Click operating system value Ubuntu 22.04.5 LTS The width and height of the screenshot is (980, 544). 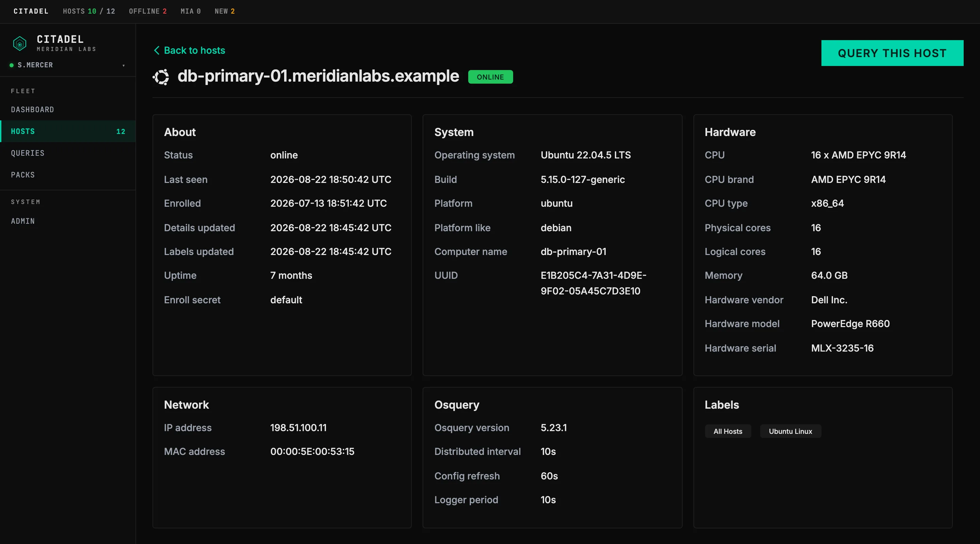(586, 155)
